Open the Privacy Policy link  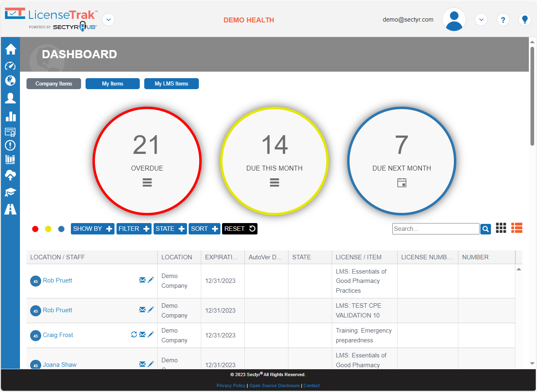tap(231, 385)
